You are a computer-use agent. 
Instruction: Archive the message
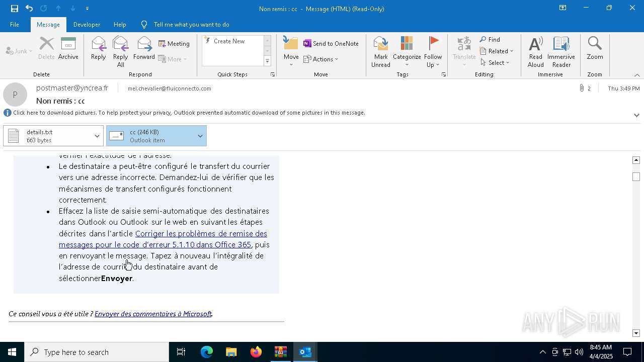(68, 48)
